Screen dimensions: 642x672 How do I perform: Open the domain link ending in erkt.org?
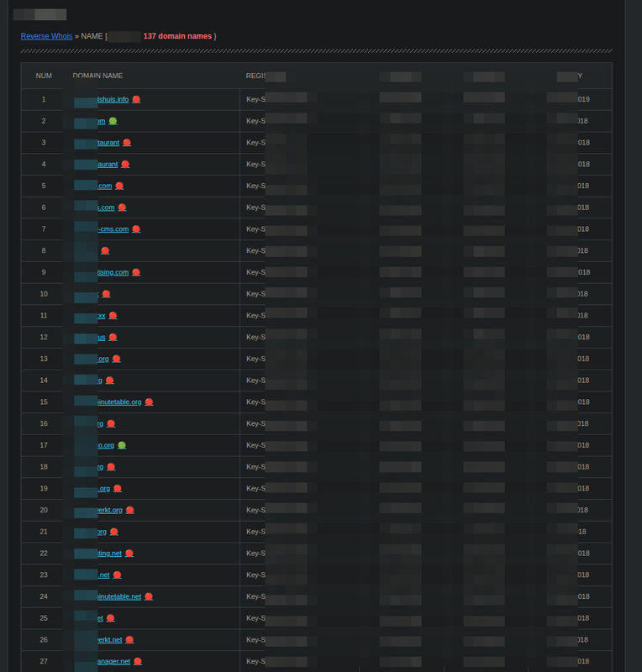click(110, 511)
